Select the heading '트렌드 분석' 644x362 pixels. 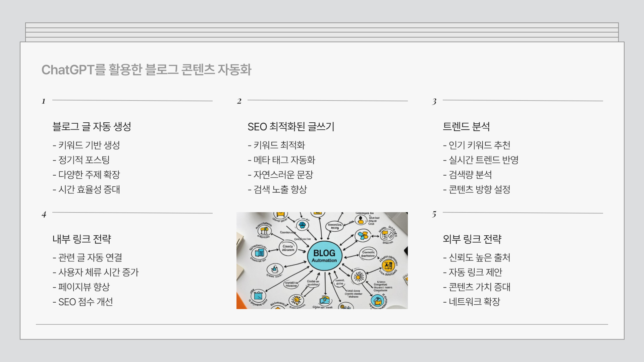(466, 126)
